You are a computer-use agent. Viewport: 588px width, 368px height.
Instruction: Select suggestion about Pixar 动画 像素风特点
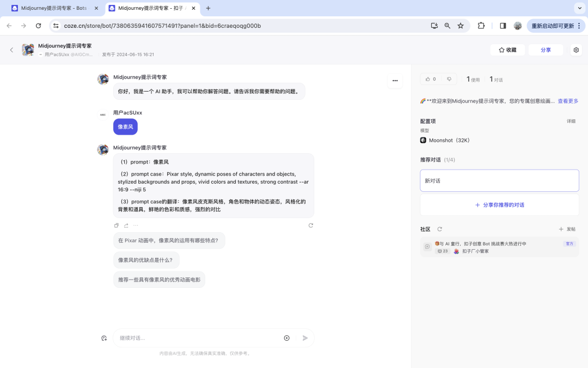pyautogui.click(x=169, y=240)
